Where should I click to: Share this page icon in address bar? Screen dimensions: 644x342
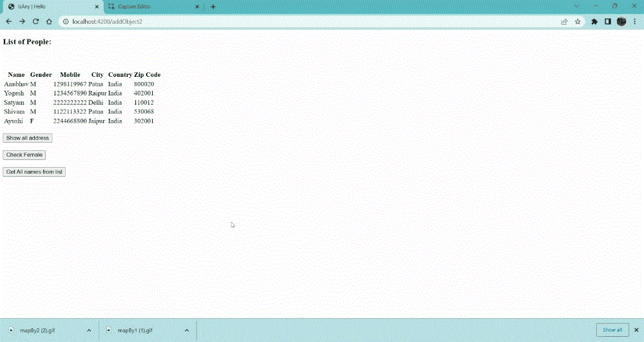click(x=564, y=21)
